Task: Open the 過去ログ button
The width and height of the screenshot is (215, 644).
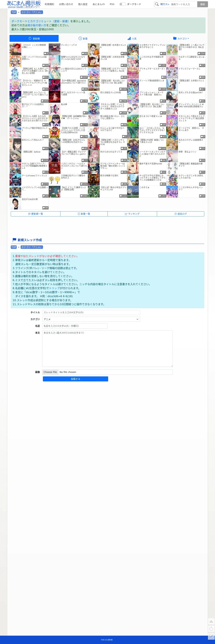Action: [181, 214]
